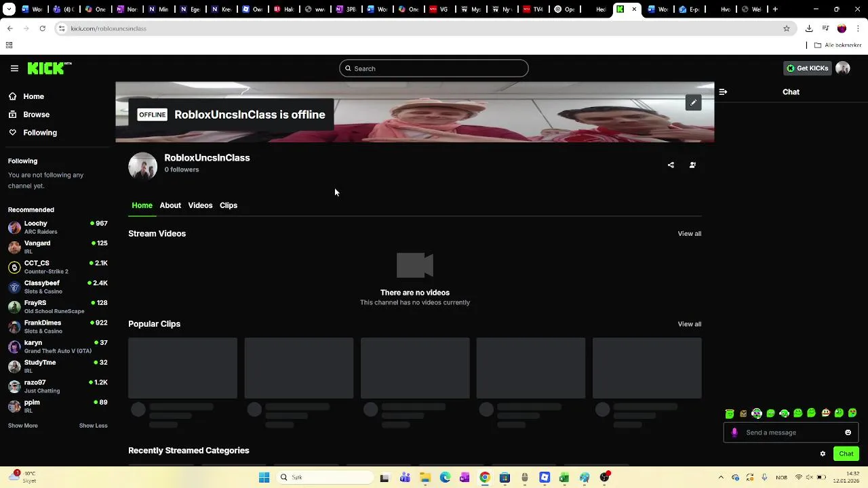The height and width of the screenshot is (488, 868).
Task: Click the Kick search field
Action: (x=434, y=68)
